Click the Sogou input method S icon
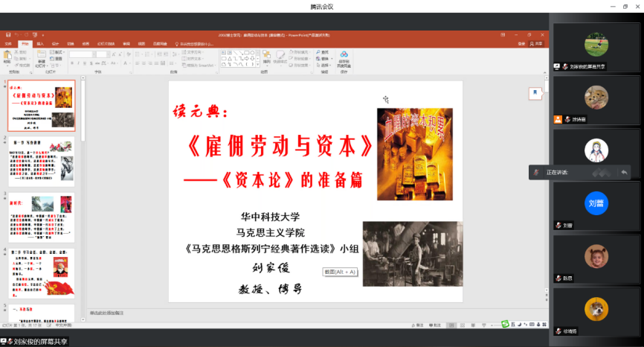 [x=505, y=325]
